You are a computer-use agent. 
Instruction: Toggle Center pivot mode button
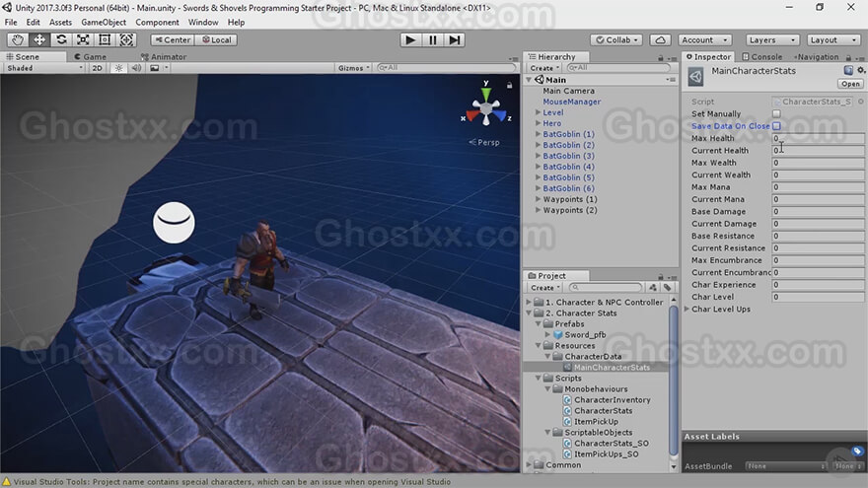coord(173,39)
